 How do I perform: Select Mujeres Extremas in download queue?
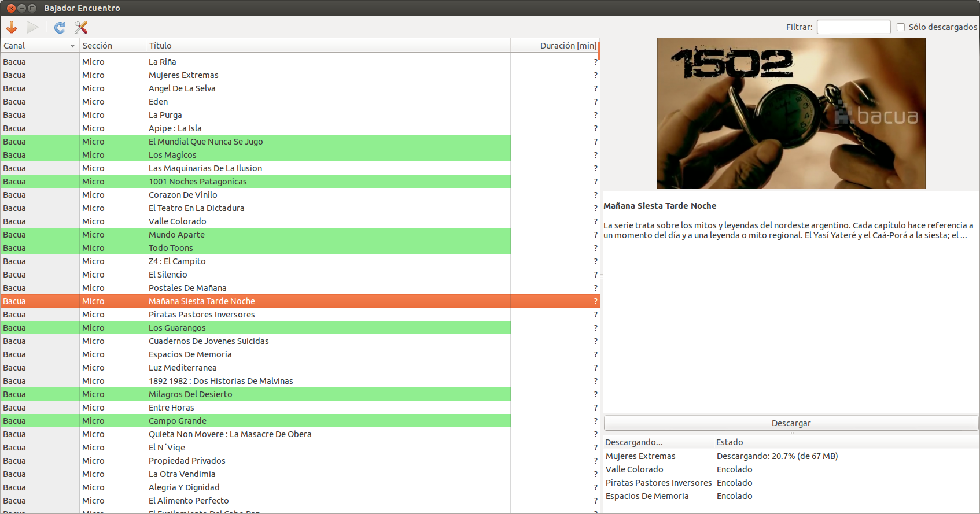[x=640, y=456]
